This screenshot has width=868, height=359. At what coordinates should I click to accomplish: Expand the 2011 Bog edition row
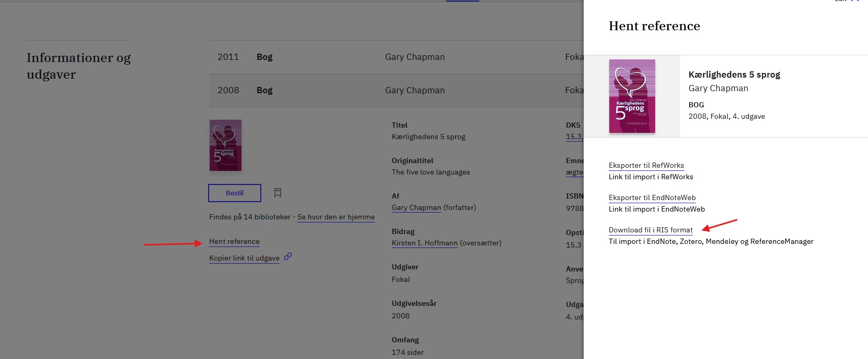click(x=396, y=57)
